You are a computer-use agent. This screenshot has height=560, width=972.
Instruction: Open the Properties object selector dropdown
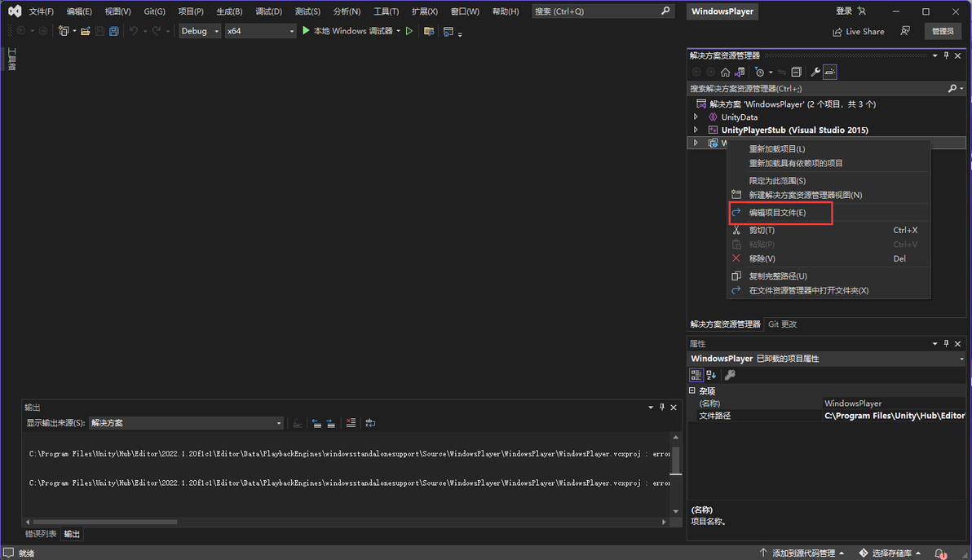[961, 359]
